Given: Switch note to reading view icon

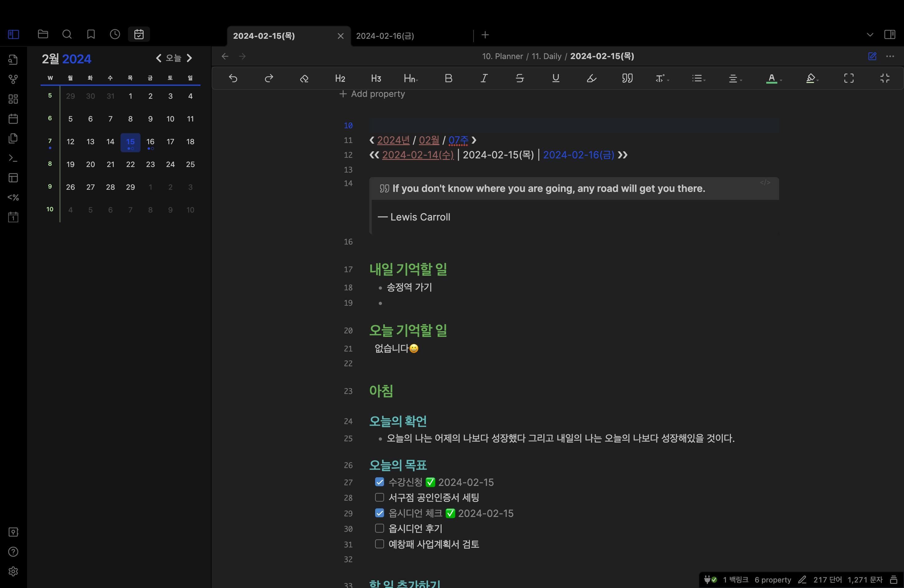Looking at the screenshot, I should pos(872,56).
